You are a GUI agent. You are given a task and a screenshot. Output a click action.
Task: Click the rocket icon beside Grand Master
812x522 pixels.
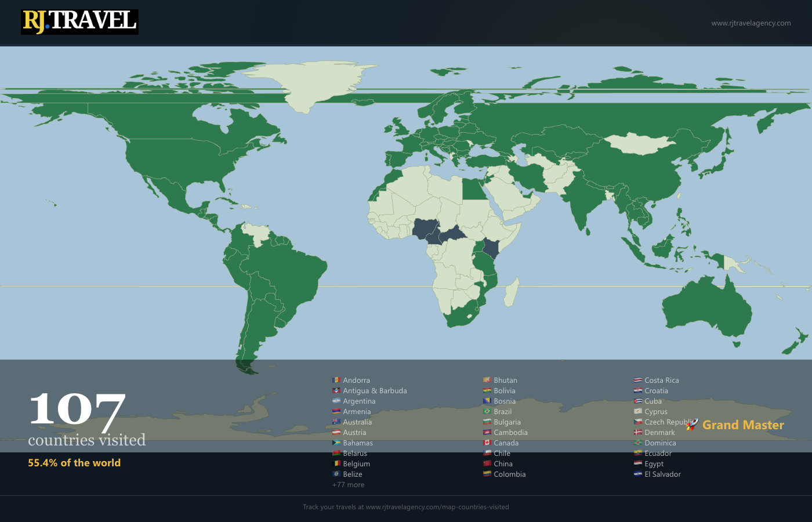pyautogui.click(x=692, y=425)
